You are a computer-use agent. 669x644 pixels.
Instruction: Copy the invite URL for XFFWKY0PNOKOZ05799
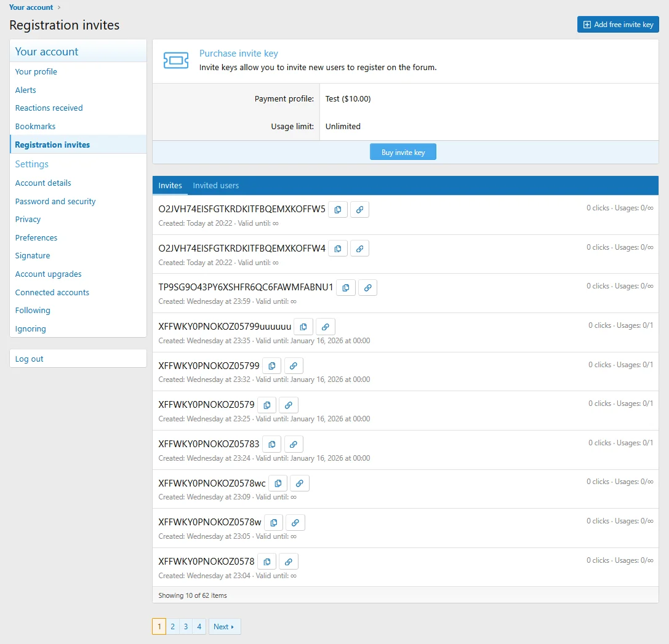(x=294, y=365)
